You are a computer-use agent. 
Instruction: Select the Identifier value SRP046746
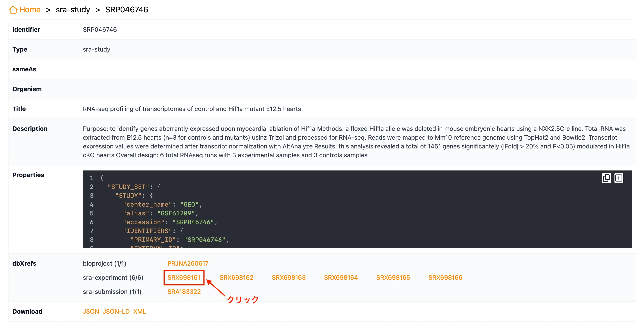pyautogui.click(x=100, y=30)
